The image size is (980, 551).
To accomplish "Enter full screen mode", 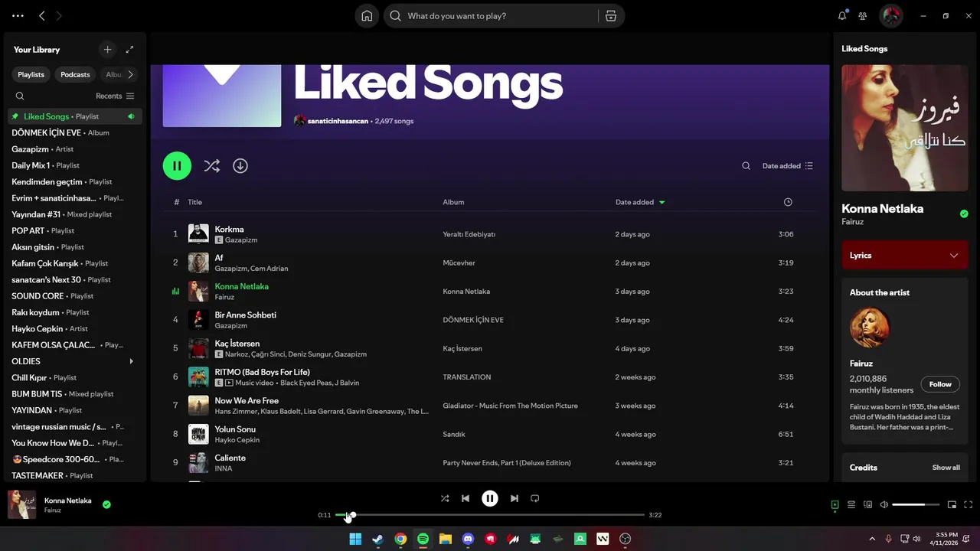I will pos(969,505).
